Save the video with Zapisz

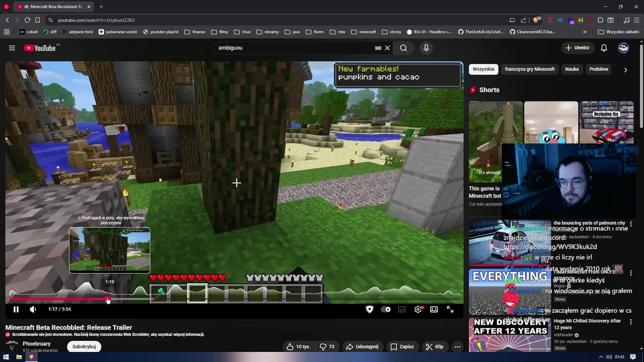tap(402, 346)
